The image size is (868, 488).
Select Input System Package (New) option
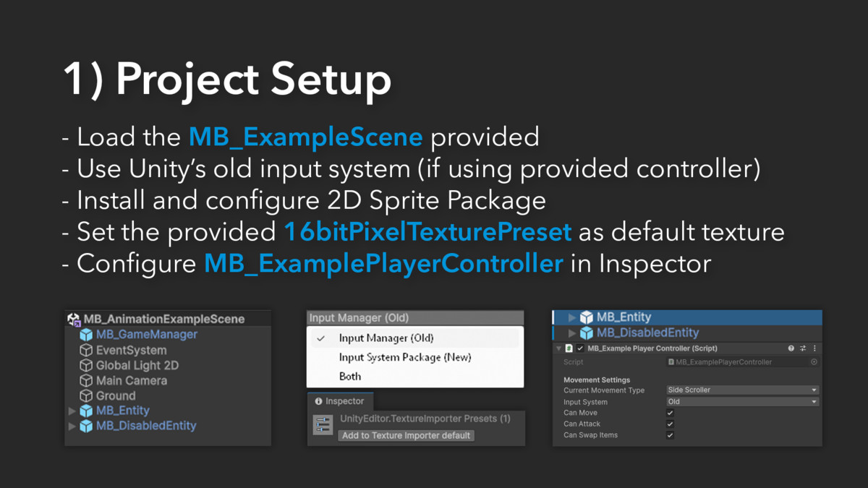[x=405, y=357]
